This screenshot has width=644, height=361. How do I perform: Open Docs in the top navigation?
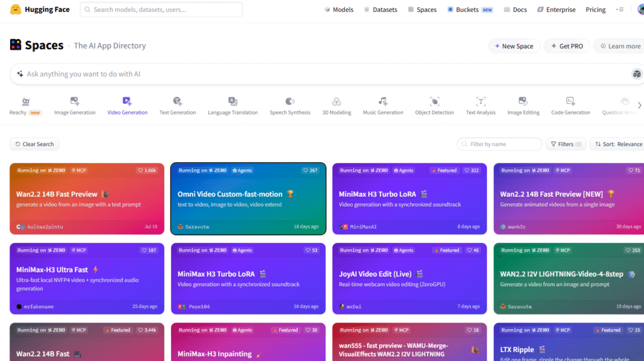(515, 9)
